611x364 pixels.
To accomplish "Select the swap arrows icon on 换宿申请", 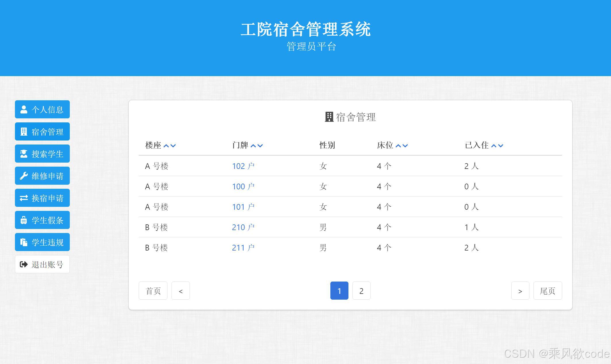I will [x=24, y=198].
